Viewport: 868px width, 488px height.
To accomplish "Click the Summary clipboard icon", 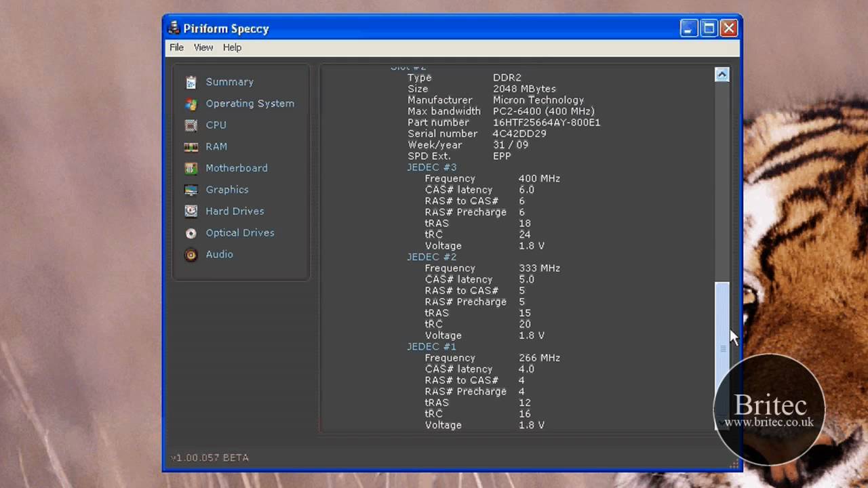I will (191, 82).
